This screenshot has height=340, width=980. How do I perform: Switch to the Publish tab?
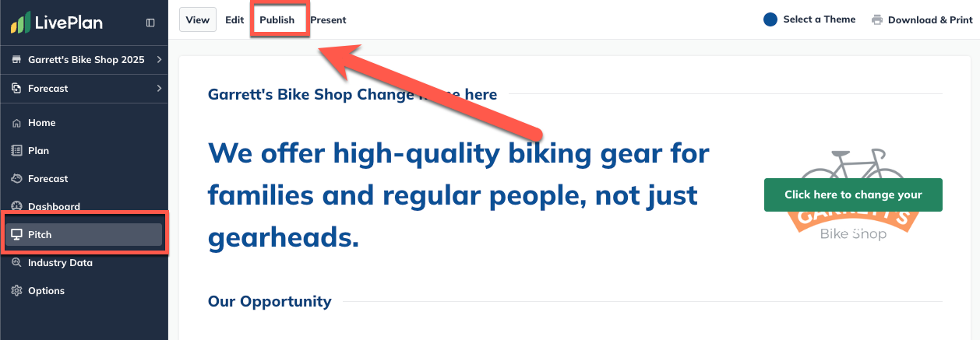point(277,20)
